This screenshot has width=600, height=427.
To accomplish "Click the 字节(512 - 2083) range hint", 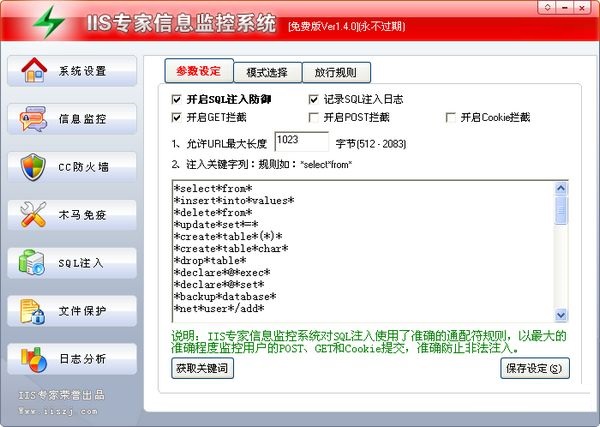I will [371, 144].
